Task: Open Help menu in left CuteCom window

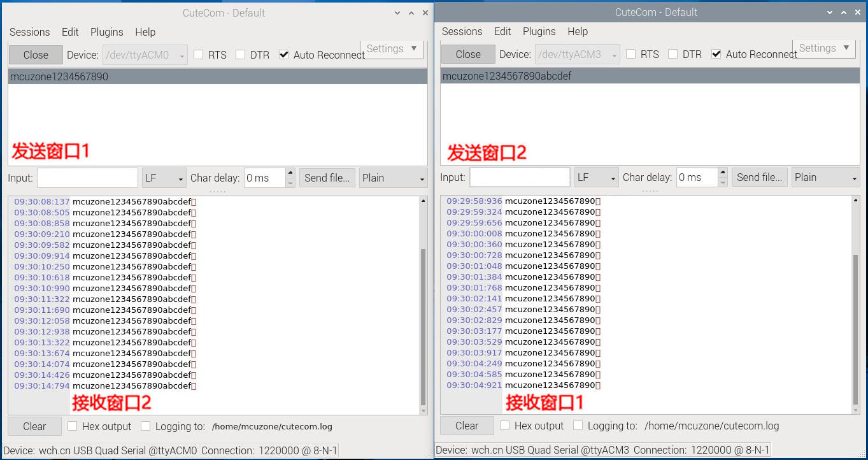Action: [145, 32]
